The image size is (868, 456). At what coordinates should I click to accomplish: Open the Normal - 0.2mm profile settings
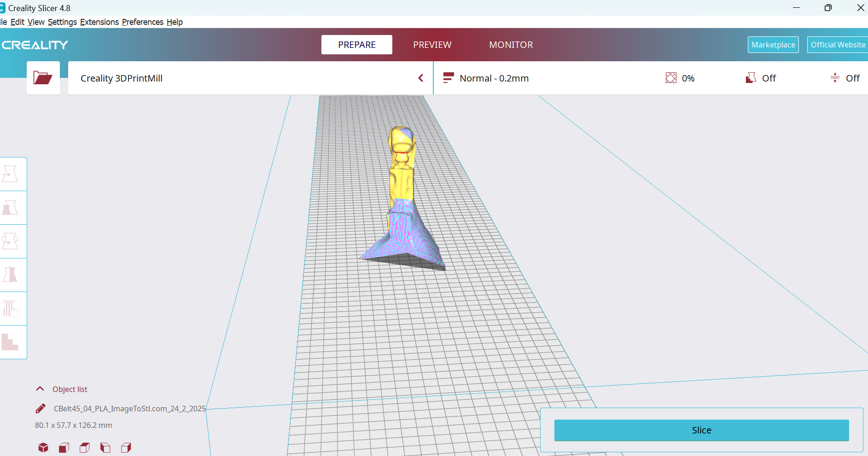(651, 78)
